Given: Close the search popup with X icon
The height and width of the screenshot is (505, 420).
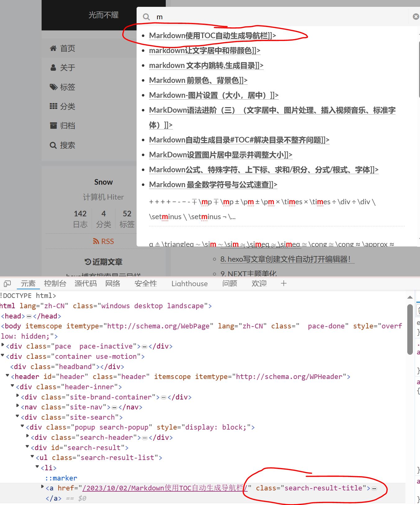Looking at the screenshot, I should [416, 16].
